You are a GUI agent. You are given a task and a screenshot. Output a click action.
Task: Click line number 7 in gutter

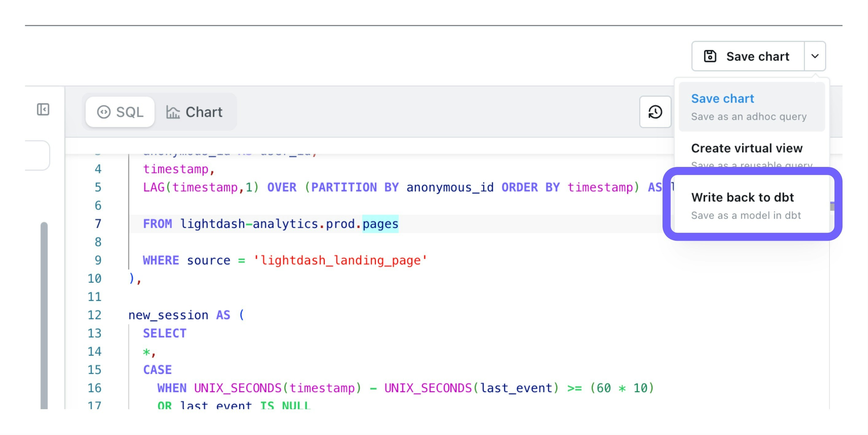[98, 224]
